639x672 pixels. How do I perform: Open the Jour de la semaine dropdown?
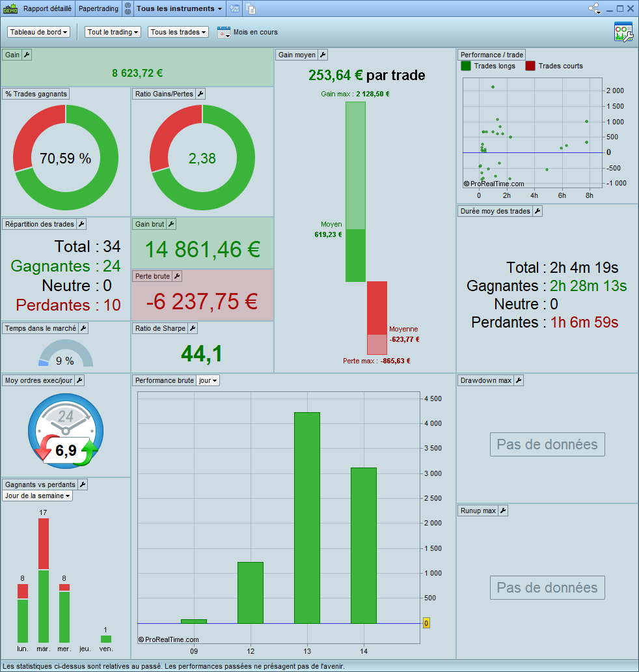click(37, 496)
